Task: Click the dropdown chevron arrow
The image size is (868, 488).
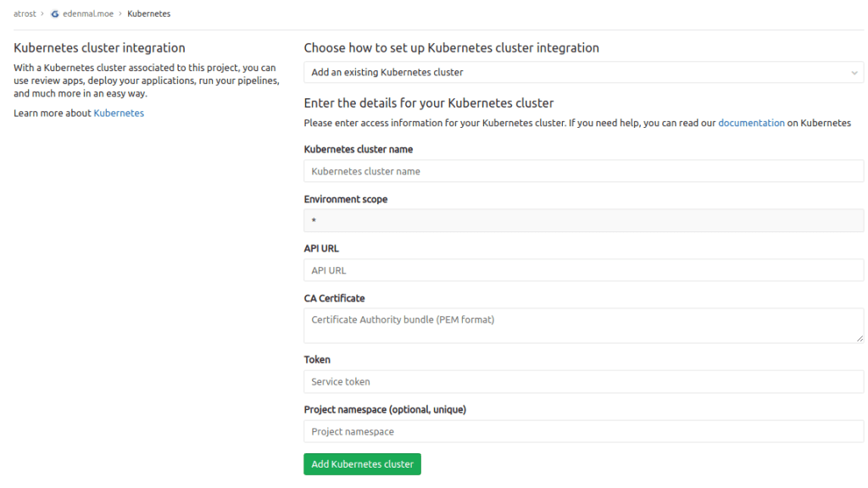Action: (854, 72)
